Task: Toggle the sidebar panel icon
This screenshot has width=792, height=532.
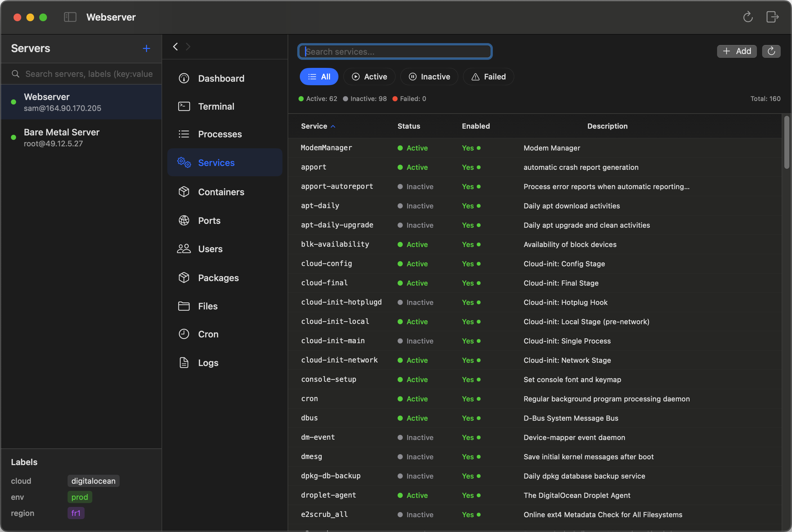Action: coord(70,17)
